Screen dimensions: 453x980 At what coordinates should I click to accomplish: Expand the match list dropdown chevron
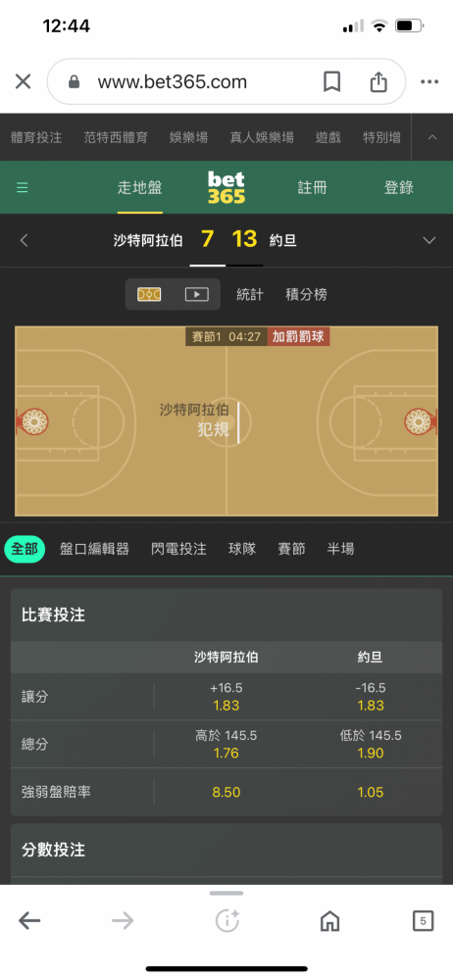[429, 241]
